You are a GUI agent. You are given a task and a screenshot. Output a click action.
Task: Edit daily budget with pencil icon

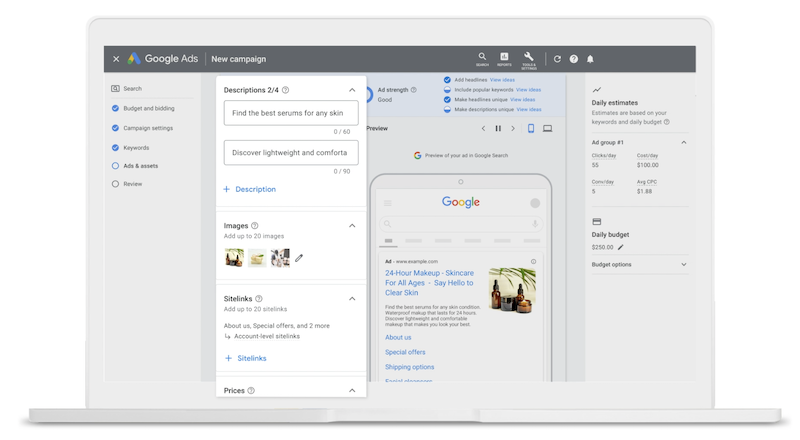[x=621, y=247]
